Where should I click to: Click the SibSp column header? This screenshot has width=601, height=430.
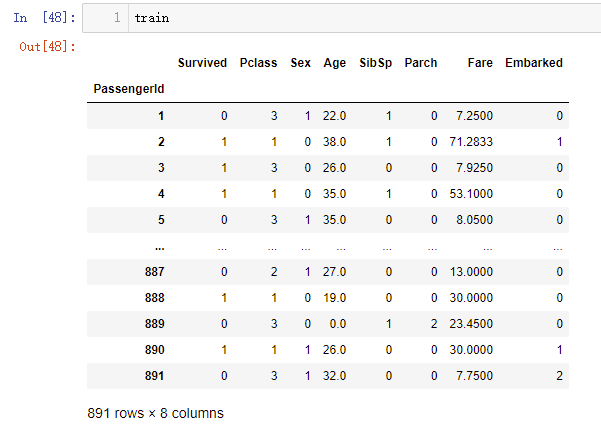[376, 63]
